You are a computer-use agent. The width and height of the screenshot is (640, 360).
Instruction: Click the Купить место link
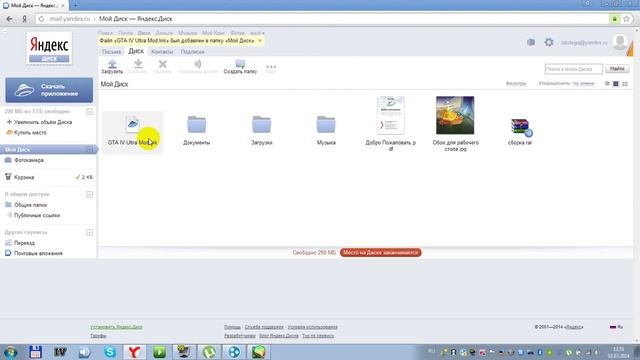tap(30, 133)
